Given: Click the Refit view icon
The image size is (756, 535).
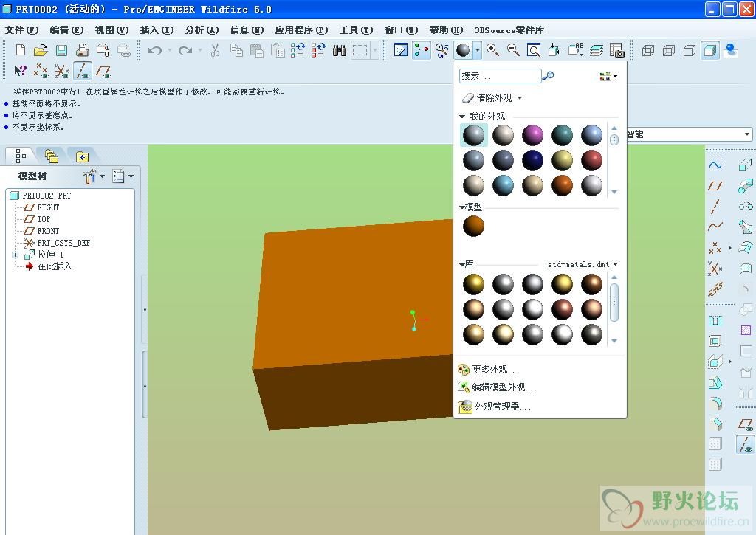Looking at the screenshot, I should point(534,49).
